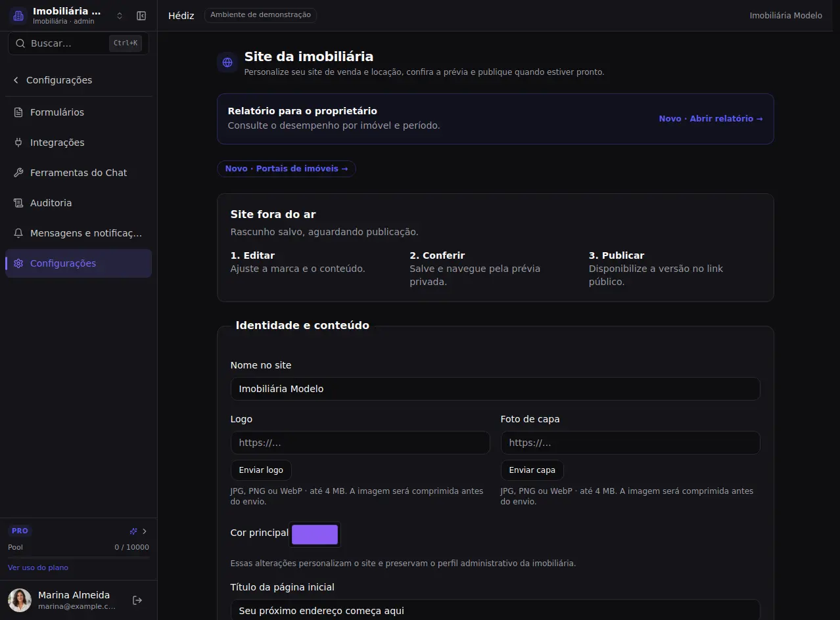Open the Cor principal purple swatch

point(315,535)
